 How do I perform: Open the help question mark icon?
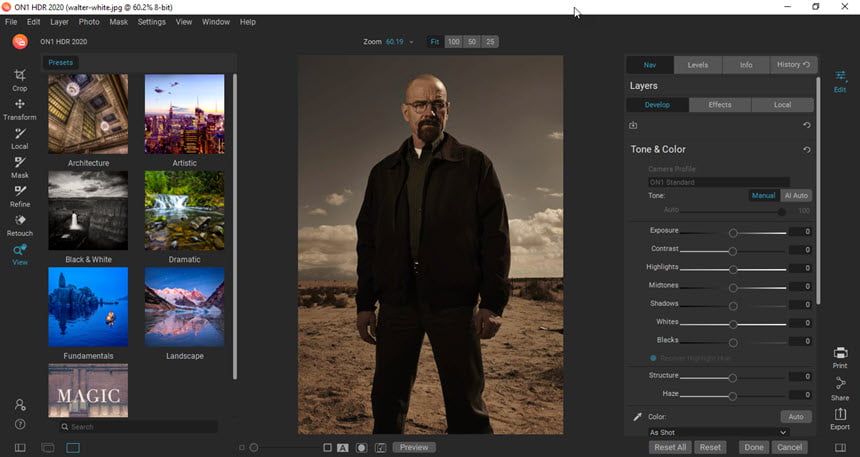click(20, 424)
